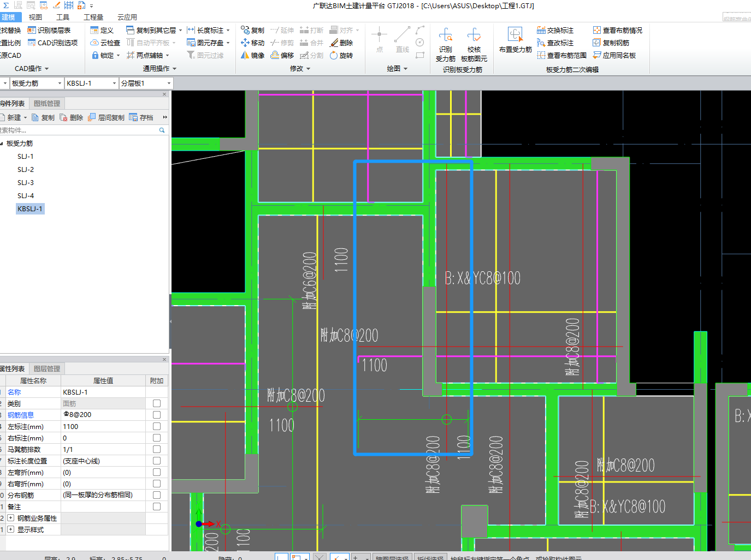
Task: Click 查改标注 edit annotation
Action: point(555,43)
